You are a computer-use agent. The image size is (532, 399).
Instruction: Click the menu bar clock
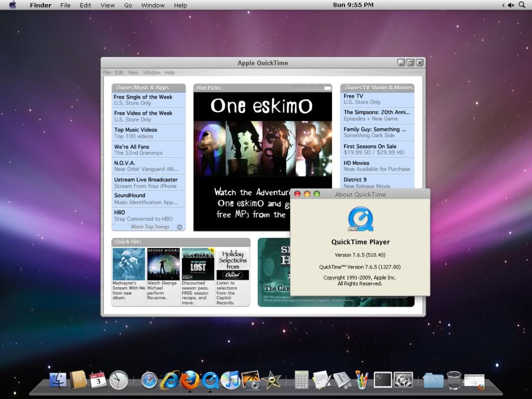(x=353, y=5)
